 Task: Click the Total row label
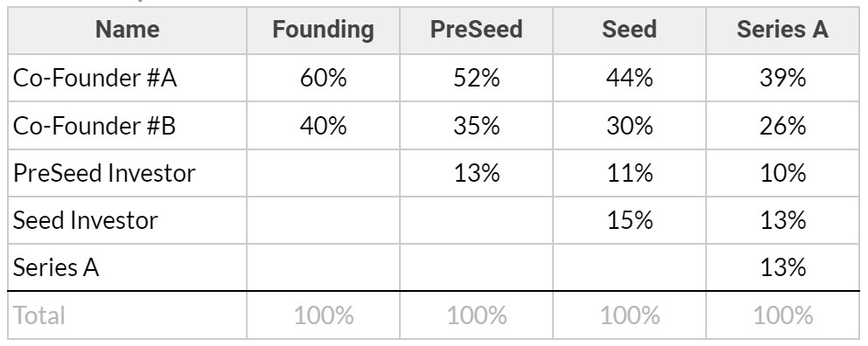pos(38,315)
